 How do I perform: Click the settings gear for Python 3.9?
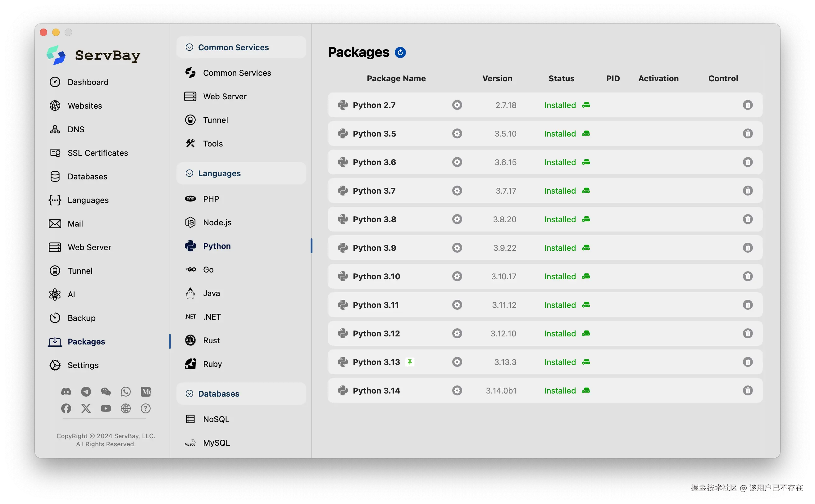pos(457,248)
